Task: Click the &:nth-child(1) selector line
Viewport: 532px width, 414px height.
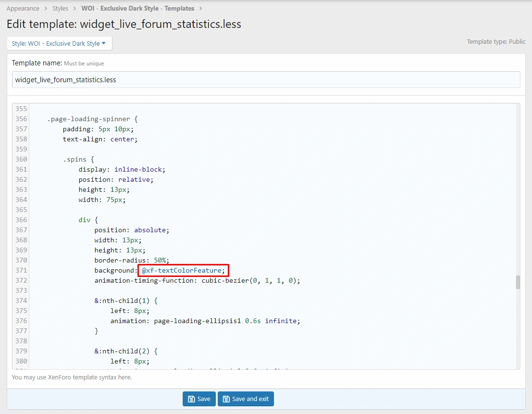Action: 126,301
